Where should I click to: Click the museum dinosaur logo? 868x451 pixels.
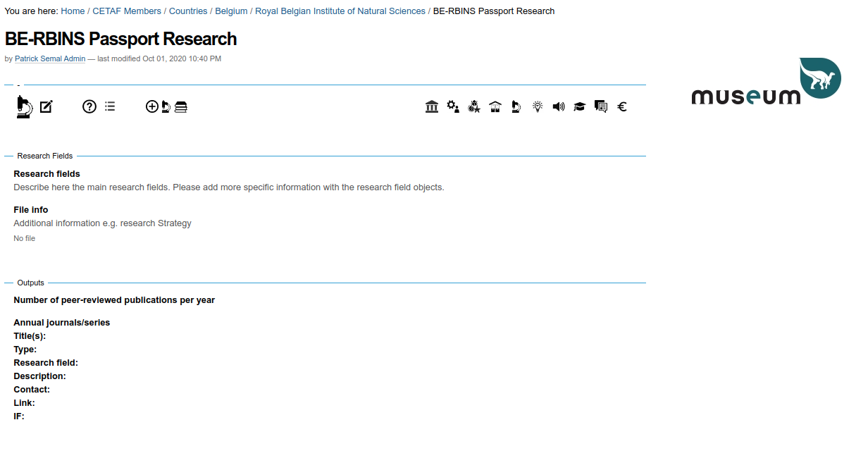click(766, 82)
